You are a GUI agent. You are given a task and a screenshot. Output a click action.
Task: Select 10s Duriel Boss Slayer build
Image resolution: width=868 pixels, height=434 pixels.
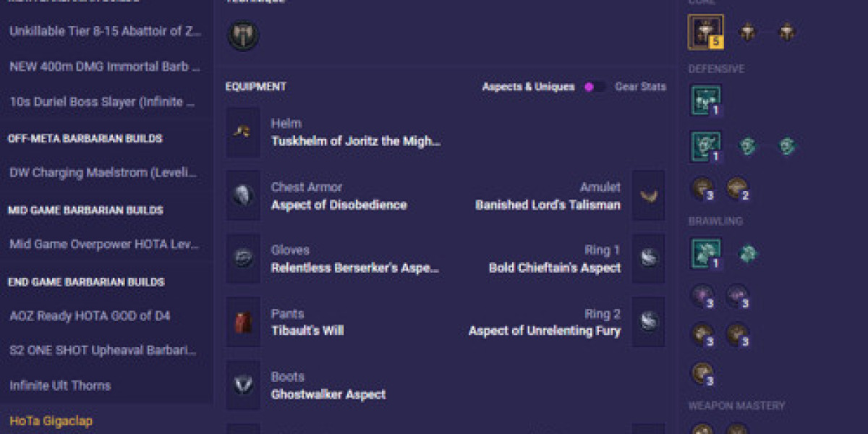click(x=102, y=102)
